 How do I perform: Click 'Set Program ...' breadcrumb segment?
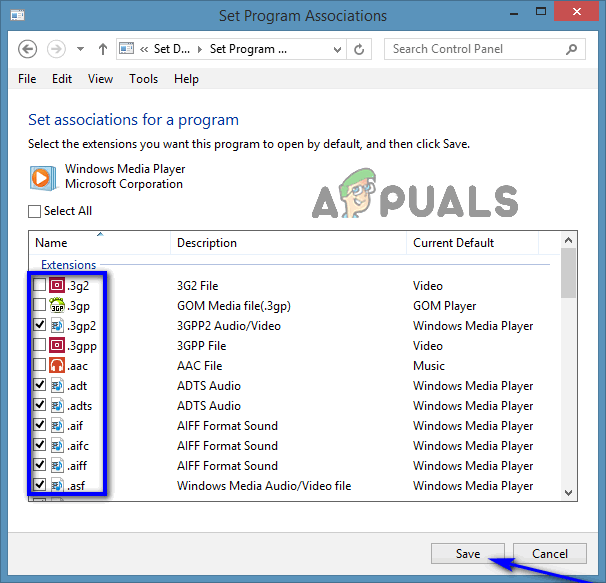point(248,49)
